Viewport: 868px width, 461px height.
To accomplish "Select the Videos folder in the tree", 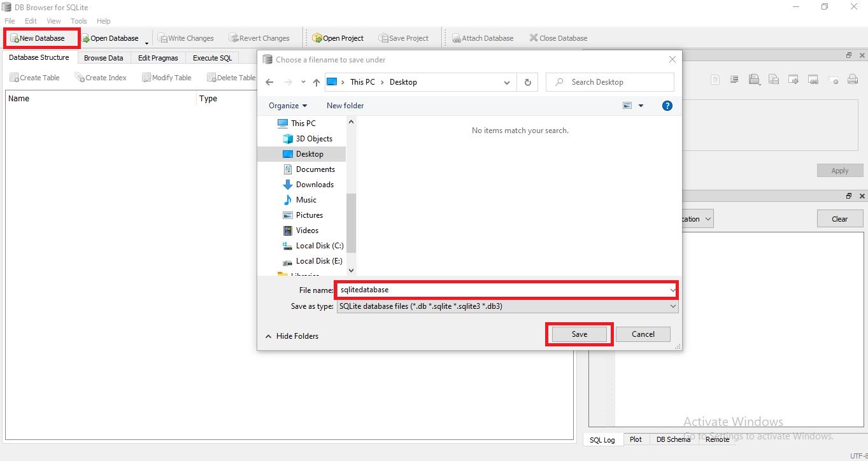I will (x=307, y=230).
